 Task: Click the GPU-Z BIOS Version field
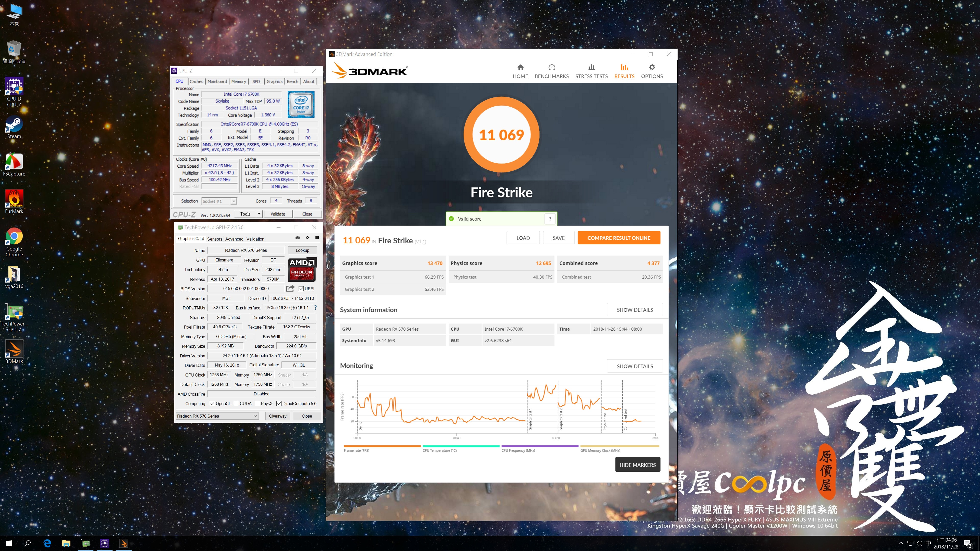click(246, 289)
